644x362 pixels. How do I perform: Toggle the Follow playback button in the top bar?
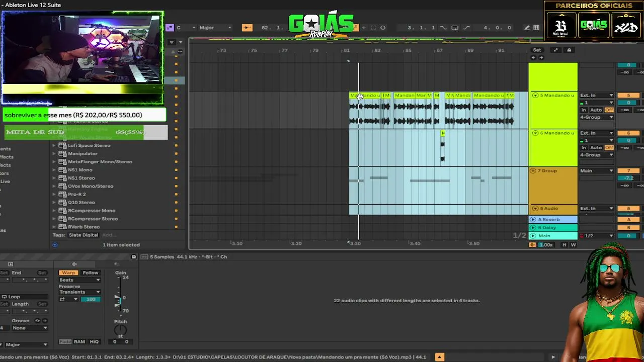click(x=247, y=28)
